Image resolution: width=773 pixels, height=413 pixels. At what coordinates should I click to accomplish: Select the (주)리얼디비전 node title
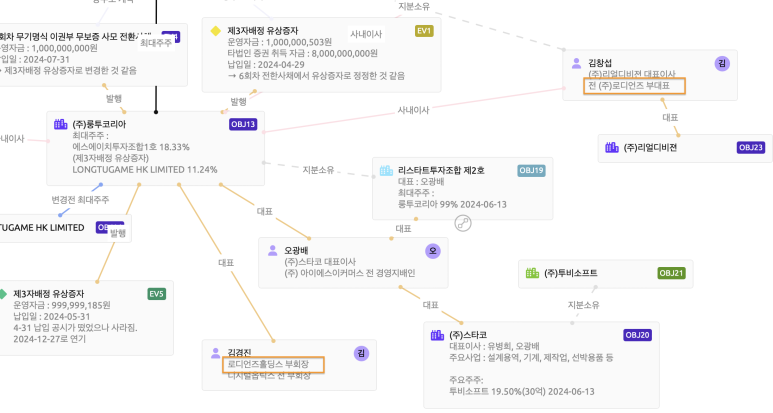650,147
